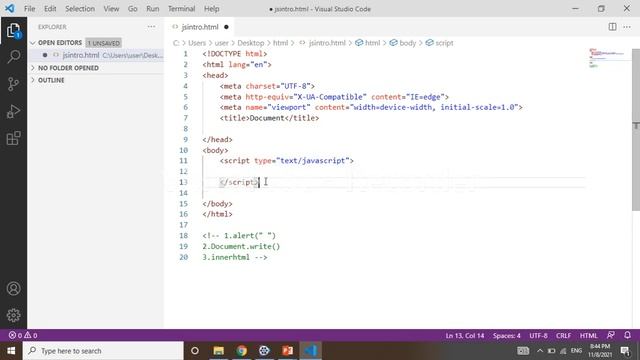640x360 pixels.
Task: Change file encoding UTF-8 in status bar
Action: [x=538, y=336]
